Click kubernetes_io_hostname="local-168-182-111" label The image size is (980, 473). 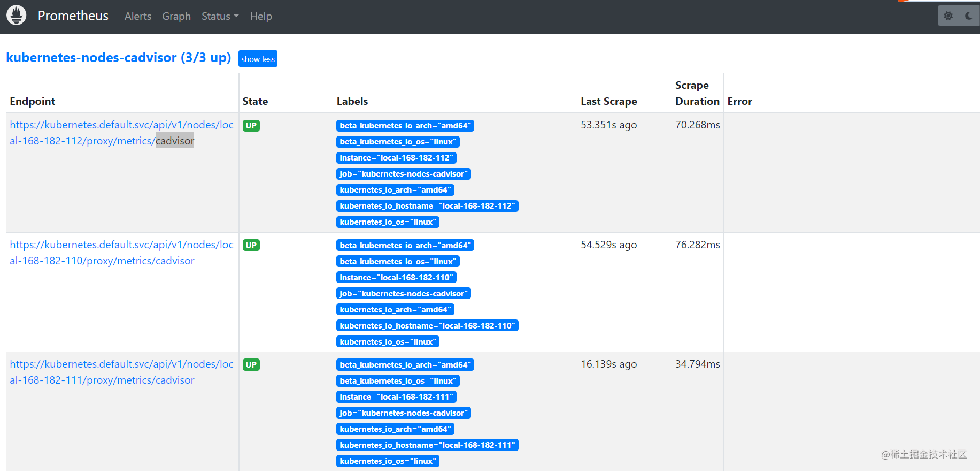pos(427,445)
